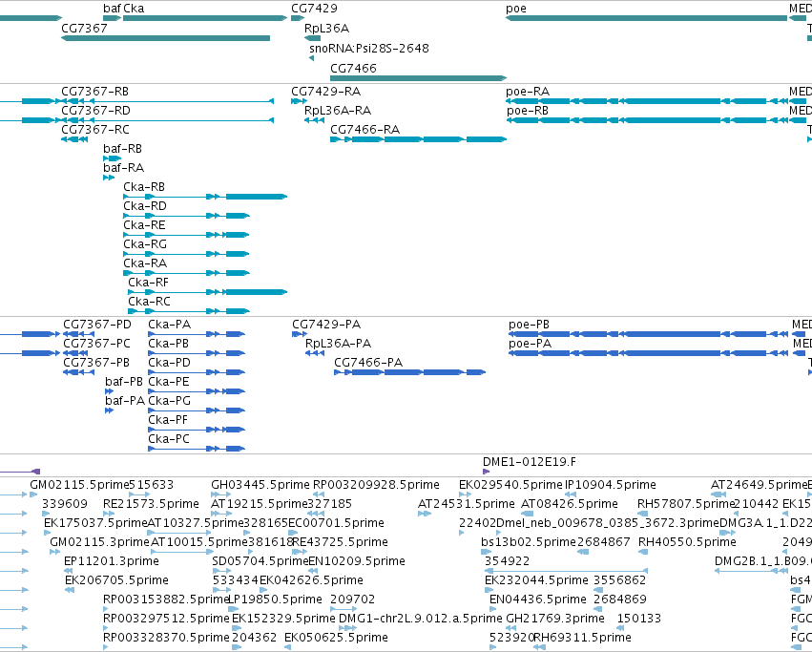
Task: Select the Cka-PB coding feature
Action: click(197, 353)
